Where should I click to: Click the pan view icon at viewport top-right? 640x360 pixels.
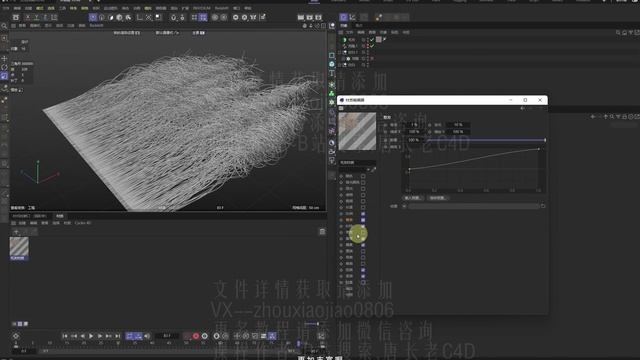tap(304, 26)
